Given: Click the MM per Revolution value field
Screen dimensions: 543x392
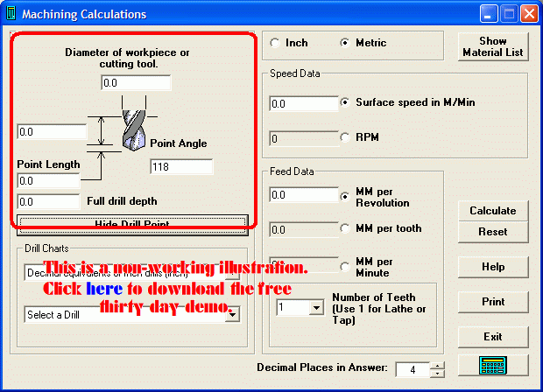Looking at the screenshot, I should [304, 195].
